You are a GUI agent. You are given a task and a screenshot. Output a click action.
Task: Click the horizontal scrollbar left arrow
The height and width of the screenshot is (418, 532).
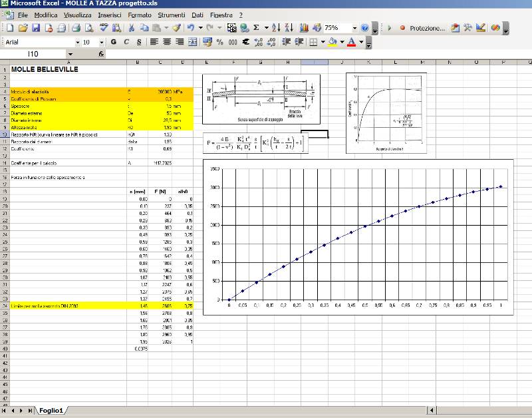point(432,410)
